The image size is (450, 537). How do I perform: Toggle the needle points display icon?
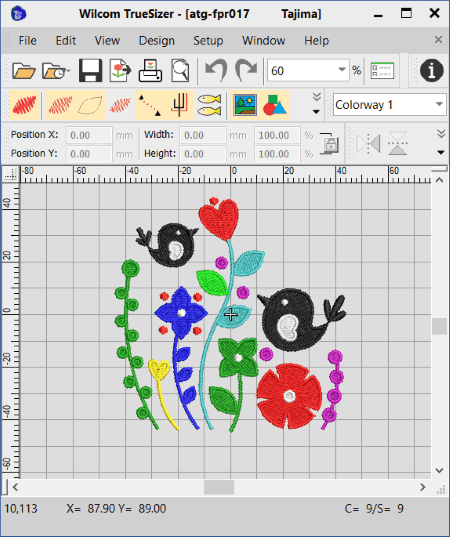pos(120,105)
